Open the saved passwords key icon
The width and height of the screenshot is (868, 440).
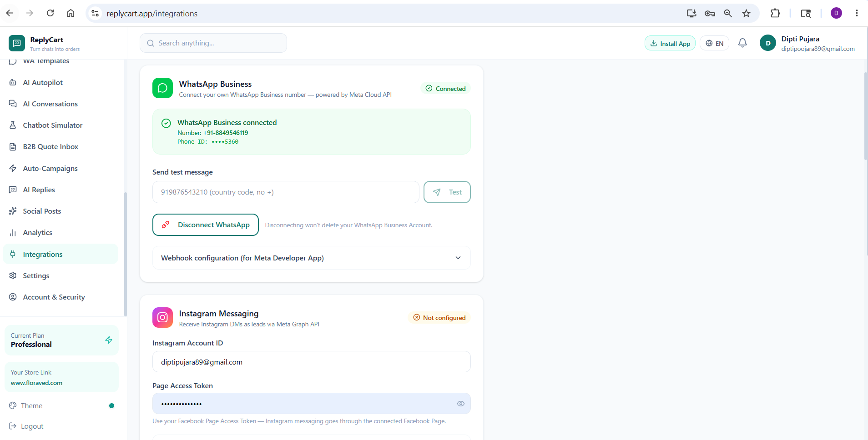(710, 13)
